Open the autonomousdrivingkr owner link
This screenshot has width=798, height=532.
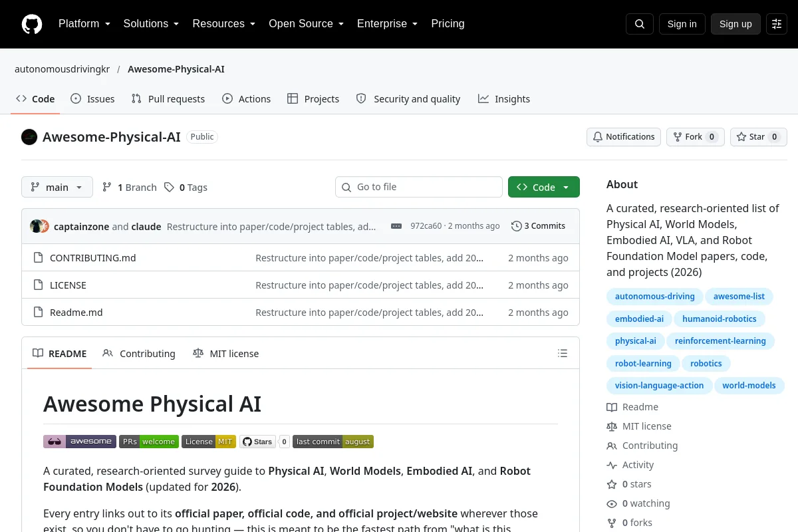pos(63,69)
